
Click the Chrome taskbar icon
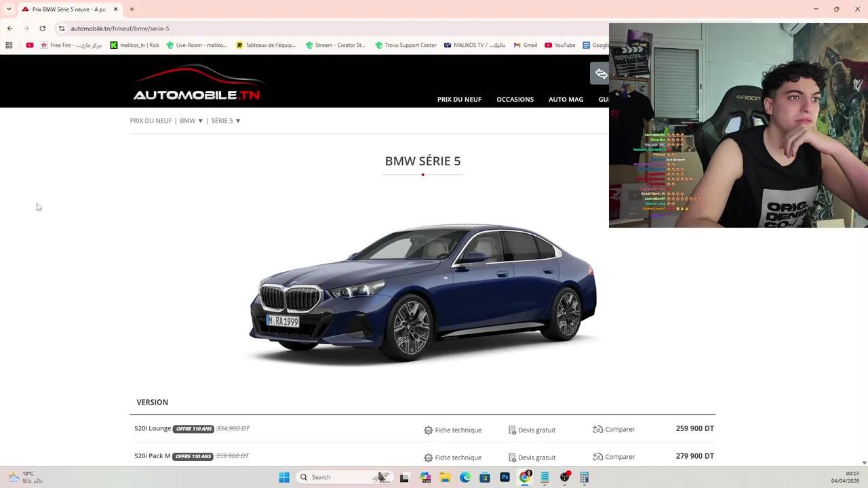pyautogui.click(x=525, y=477)
